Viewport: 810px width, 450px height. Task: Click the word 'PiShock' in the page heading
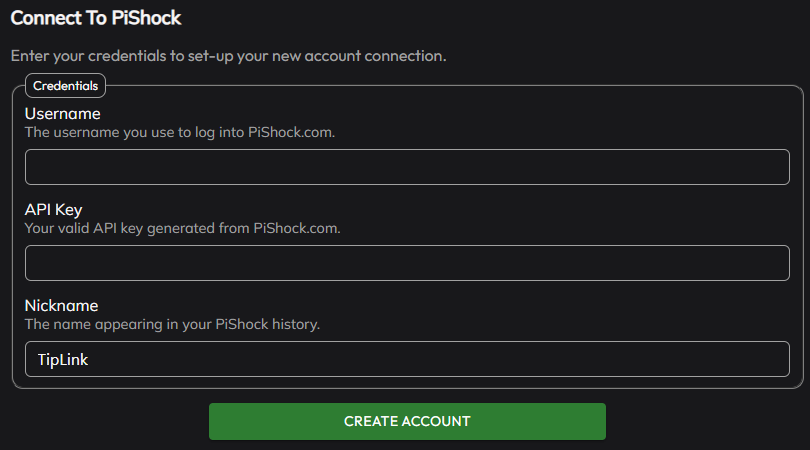pyautogui.click(x=148, y=18)
